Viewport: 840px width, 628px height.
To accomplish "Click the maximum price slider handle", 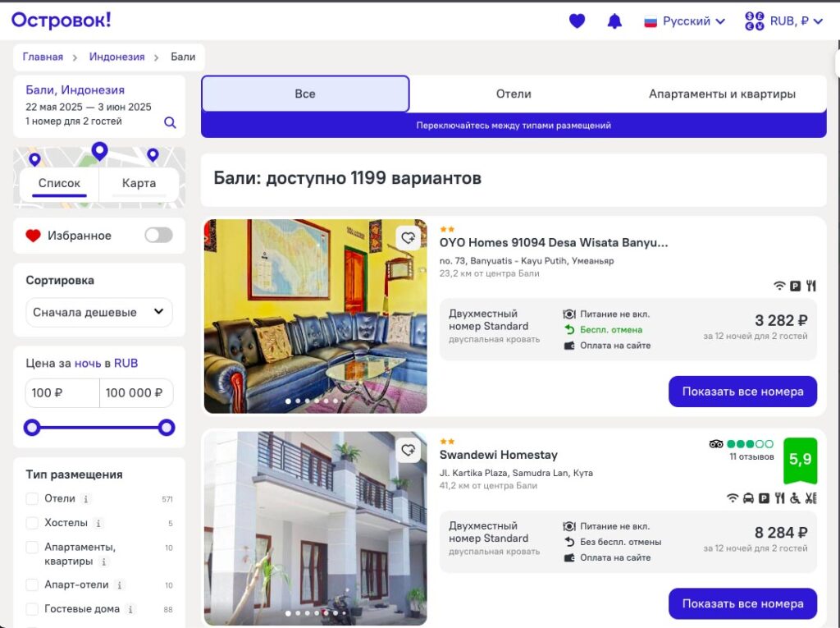I will click(x=167, y=428).
